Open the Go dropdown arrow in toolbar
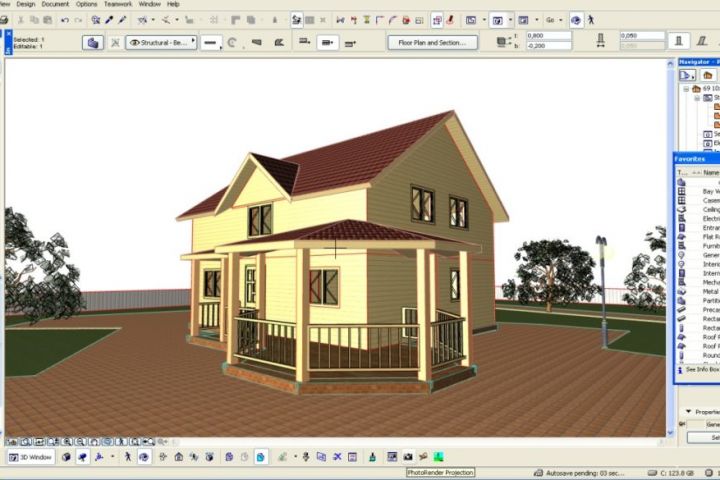Viewport: 720px width, 480px height. pos(561,20)
